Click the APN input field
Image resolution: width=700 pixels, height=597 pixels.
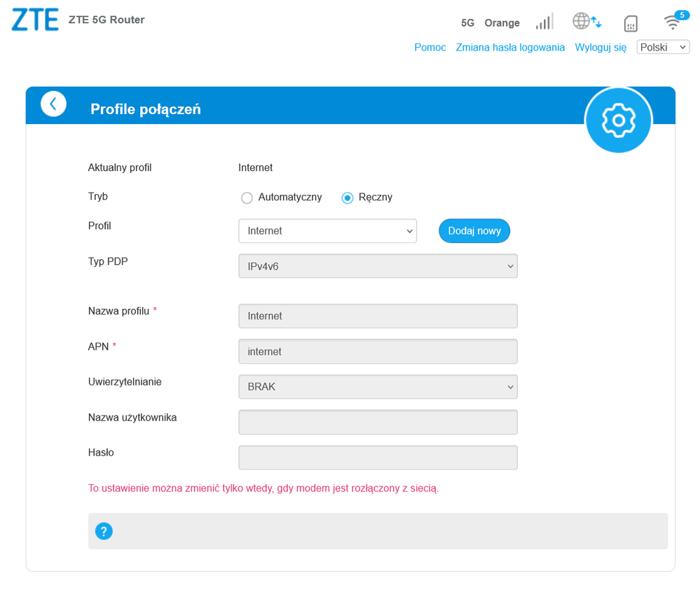pyautogui.click(x=378, y=351)
